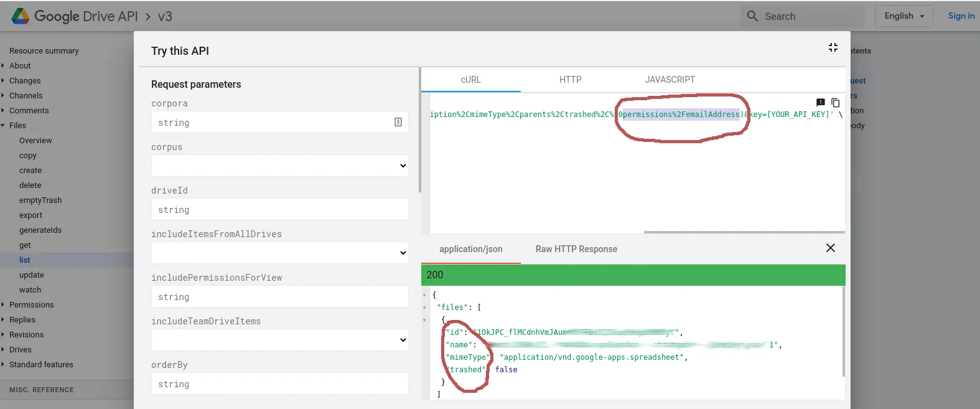
Task: Select the application/json response tab
Action: (x=471, y=249)
